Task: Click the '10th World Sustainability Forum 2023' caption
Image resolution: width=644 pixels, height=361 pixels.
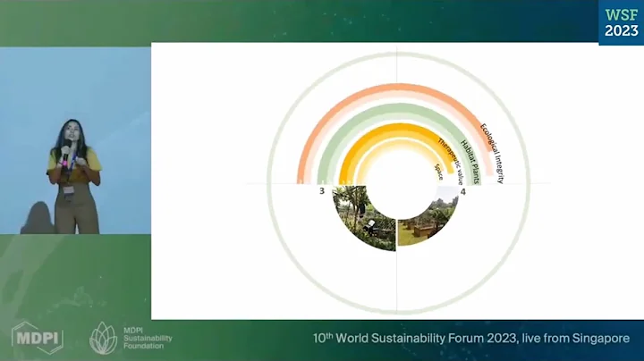Action: click(x=471, y=339)
